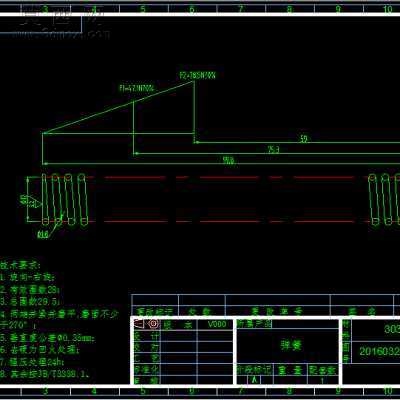Select note 2 stating effective coils 28

(x=30, y=289)
